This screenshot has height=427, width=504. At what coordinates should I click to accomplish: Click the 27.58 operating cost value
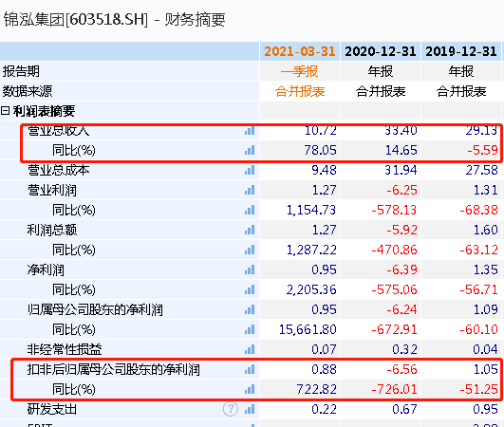(482, 170)
